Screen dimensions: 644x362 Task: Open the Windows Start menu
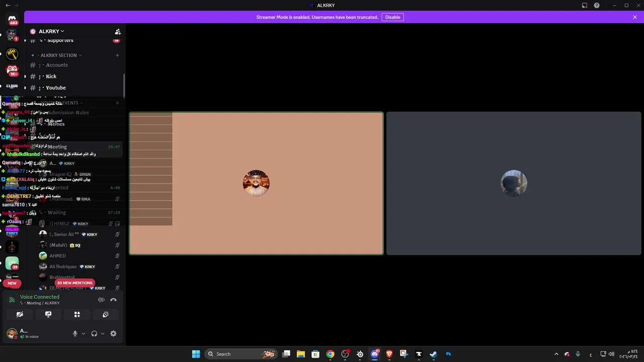pyautogui.click(x=196, y=354)
